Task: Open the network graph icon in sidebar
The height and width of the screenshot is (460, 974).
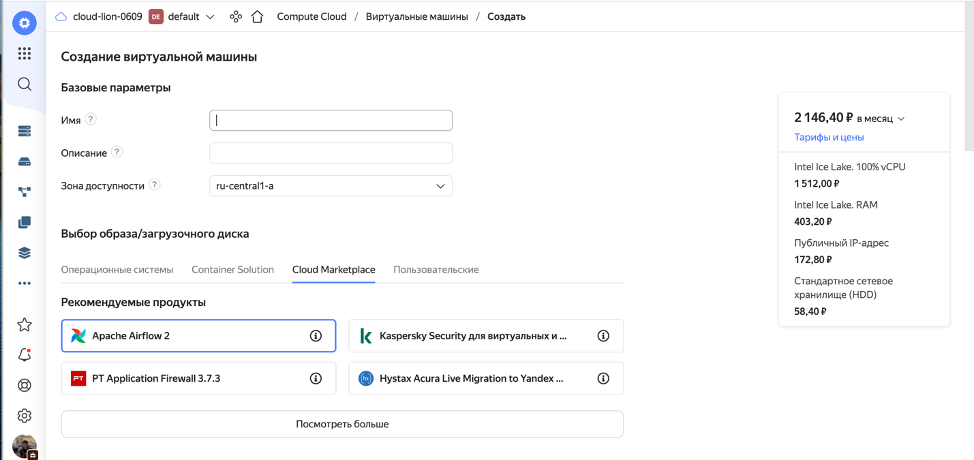Action: [x=24, y=192]
